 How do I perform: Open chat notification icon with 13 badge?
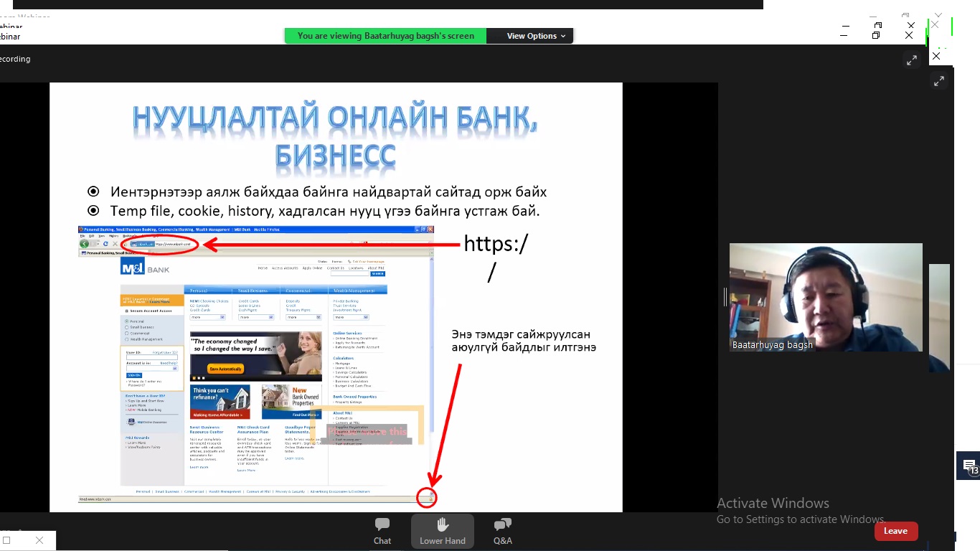tap(969, 467)
